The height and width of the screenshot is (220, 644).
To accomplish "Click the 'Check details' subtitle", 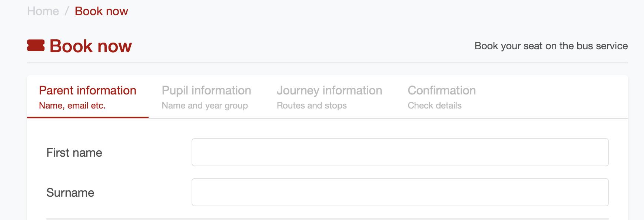I will tap(434, 106).
